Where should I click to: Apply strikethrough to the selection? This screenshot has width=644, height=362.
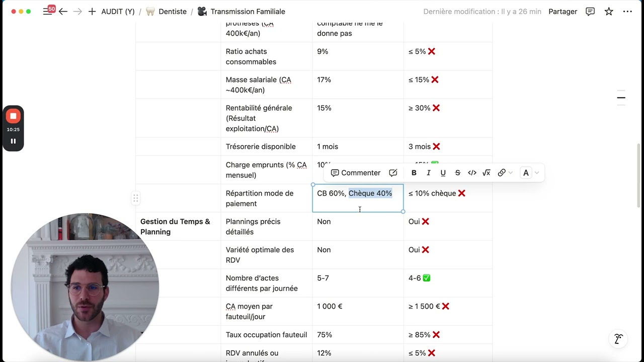[x=458, y=173]
